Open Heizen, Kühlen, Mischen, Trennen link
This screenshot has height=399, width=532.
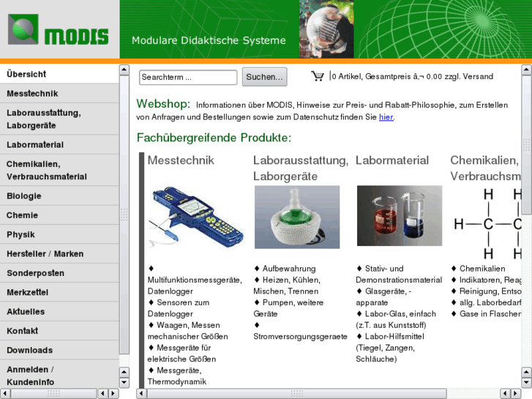[x=287, y=286]
